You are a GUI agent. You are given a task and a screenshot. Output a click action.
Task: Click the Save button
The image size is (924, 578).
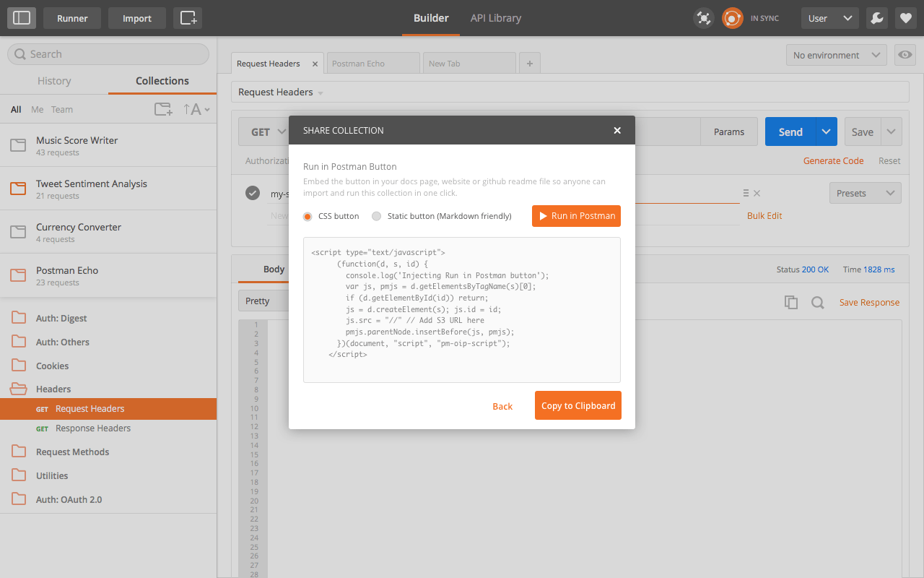point(863,131)
